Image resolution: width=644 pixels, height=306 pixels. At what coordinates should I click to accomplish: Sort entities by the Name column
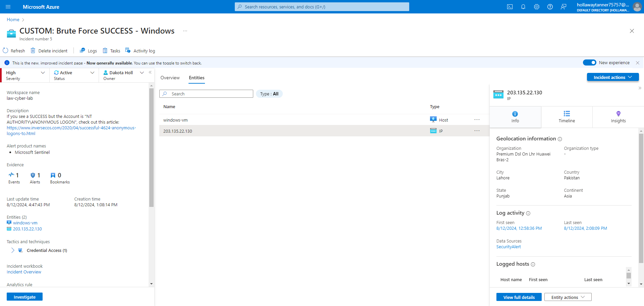[169, 107]
